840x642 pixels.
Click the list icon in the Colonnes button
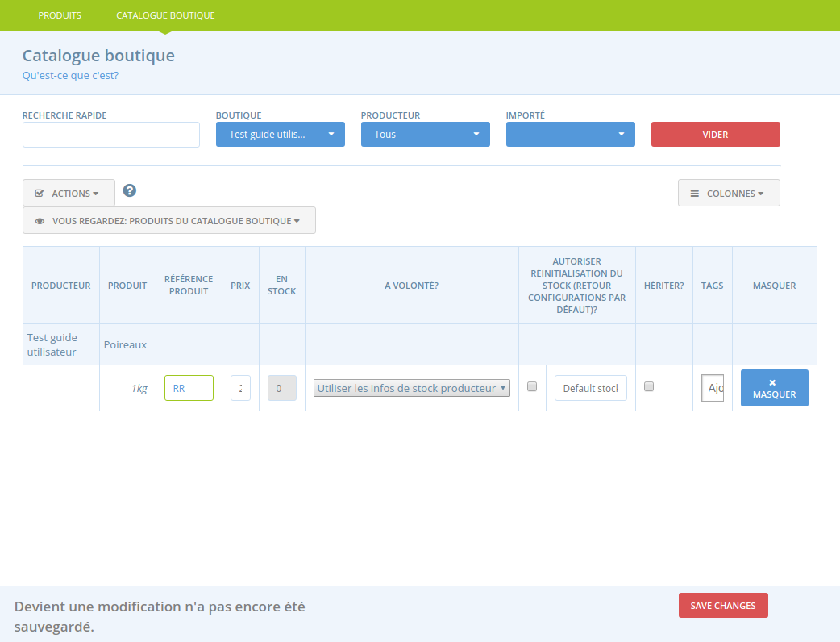pyautogui.click(x=694, y=194)
